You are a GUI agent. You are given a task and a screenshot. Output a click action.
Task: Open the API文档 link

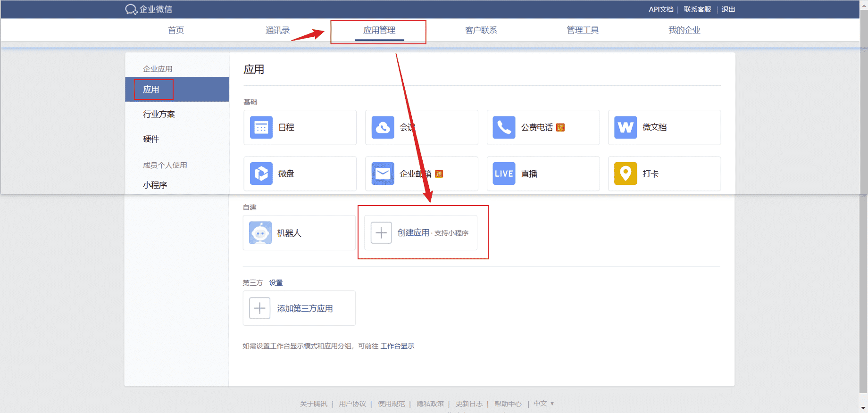tap(661, 9)
